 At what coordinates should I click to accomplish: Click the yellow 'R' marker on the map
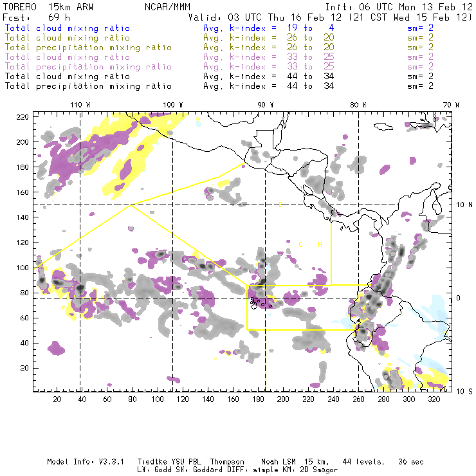click(320, 244)
